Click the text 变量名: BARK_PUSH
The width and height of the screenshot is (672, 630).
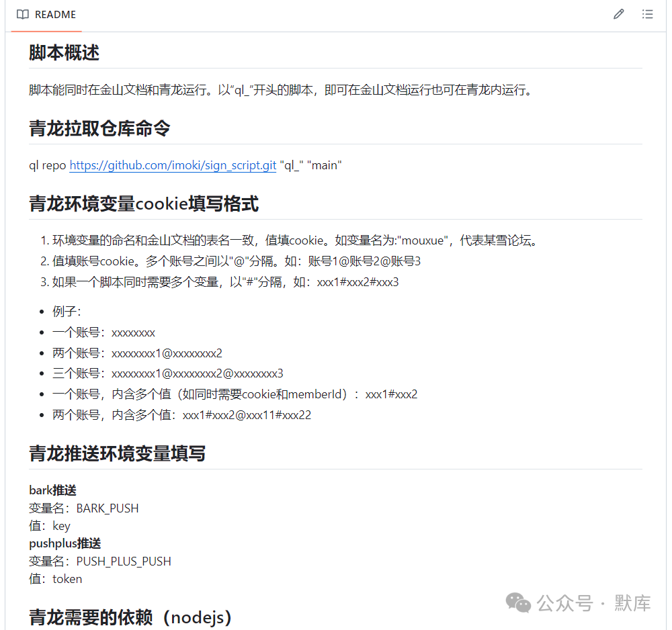83,508
